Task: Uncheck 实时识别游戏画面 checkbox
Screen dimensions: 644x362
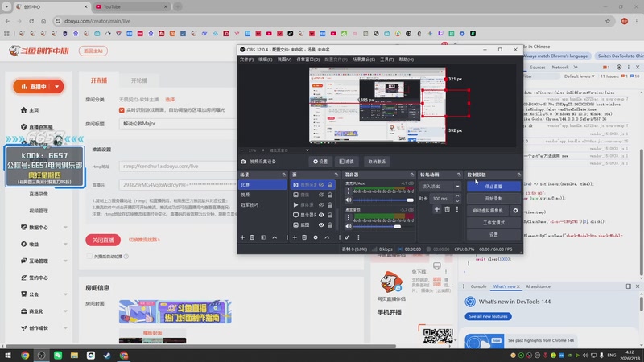Action: pyautogui.click(x=122, y=110)
